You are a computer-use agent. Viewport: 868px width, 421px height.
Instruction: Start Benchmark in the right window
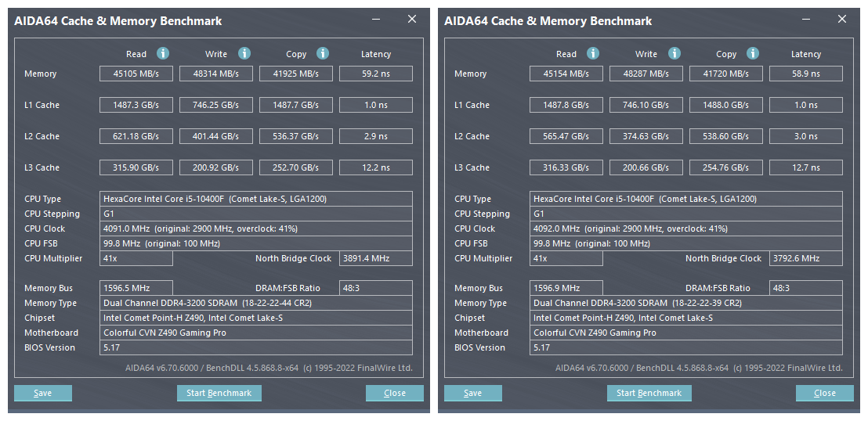coord(649,393)
